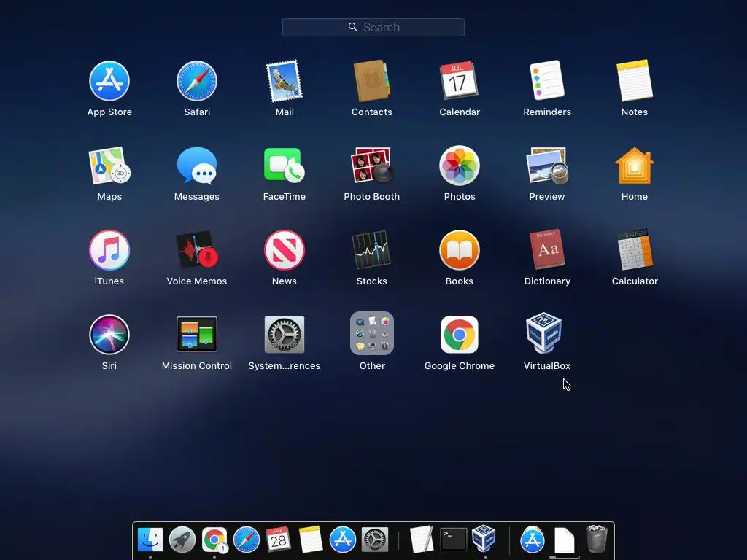Open Safari from the Dock
Image resolution: width=747 pixels, height=560 pixels.
247,540
